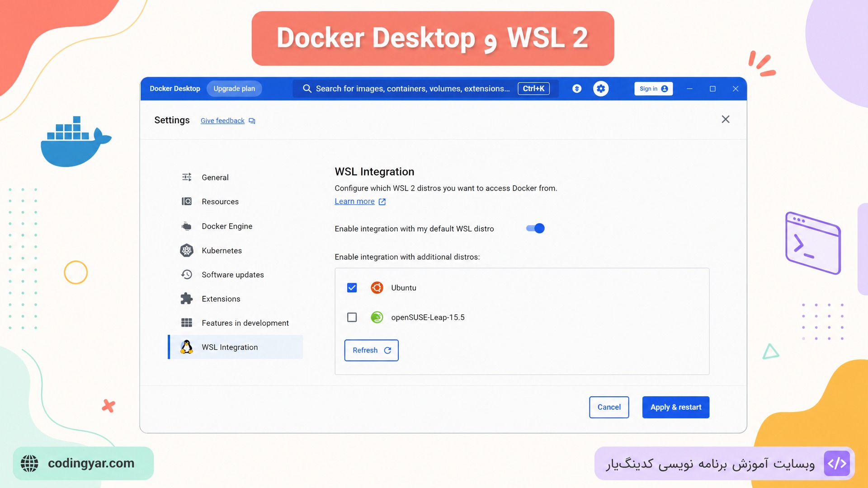
Task: Open the settings gear icon in the header
Action: point(601,89)
